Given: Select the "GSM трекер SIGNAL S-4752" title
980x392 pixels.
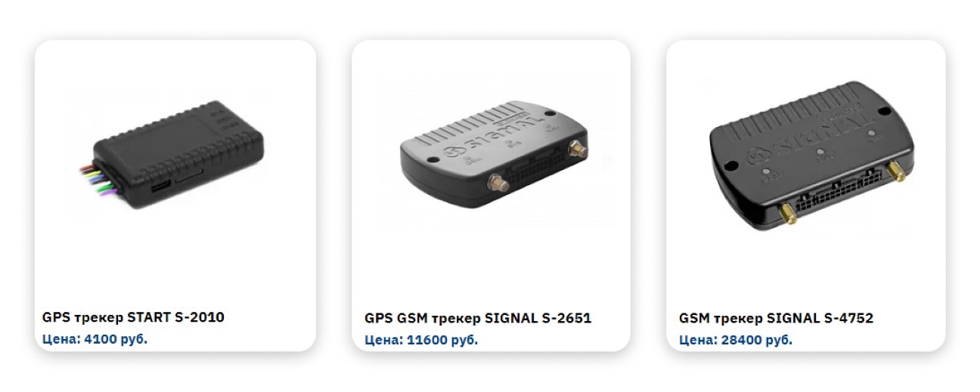Looking at the screenshot, I should 776,318.
